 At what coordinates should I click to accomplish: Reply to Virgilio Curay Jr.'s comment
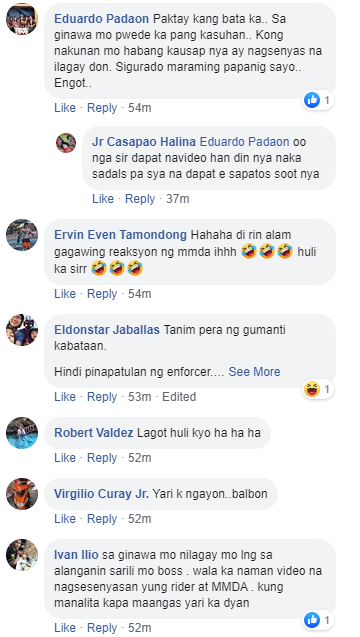(x=102, y=519)
